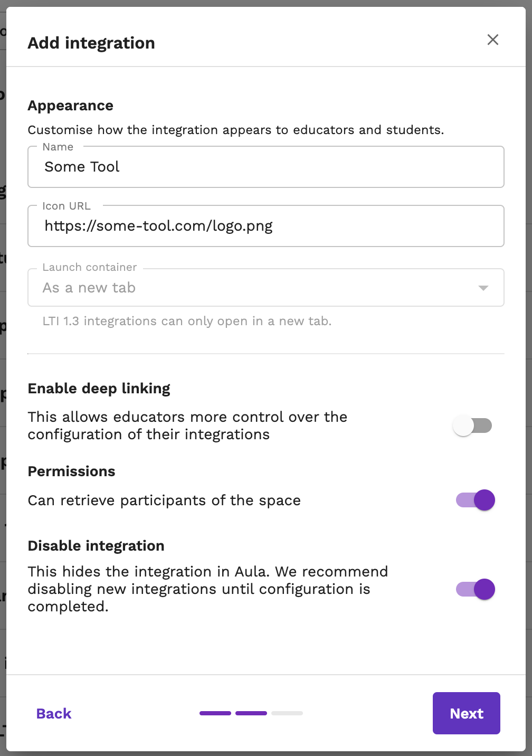Click the Back button
This screenshot has width=532, height=756.
[54, 713]
